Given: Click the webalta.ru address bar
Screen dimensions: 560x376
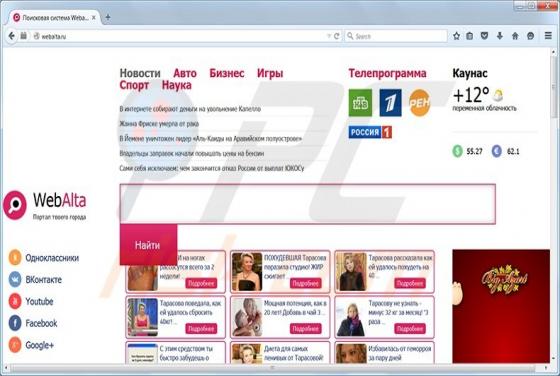Looking at the screenshot, I should click(179, 36).
